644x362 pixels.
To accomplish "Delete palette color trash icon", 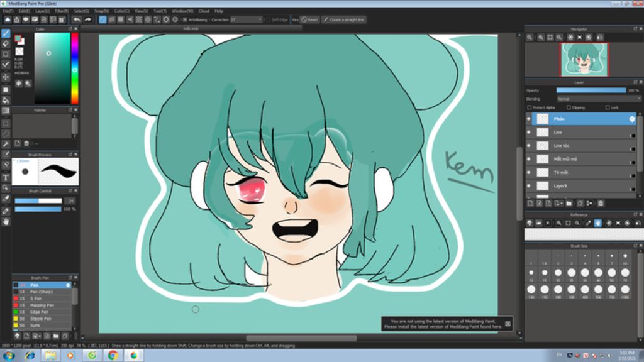I will tap(26, 143).
